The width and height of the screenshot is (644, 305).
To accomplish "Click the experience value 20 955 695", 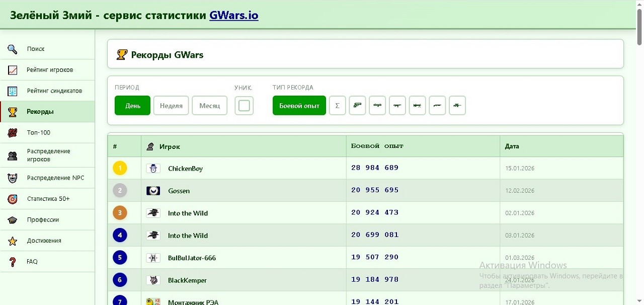I will [x=375, y=190].
